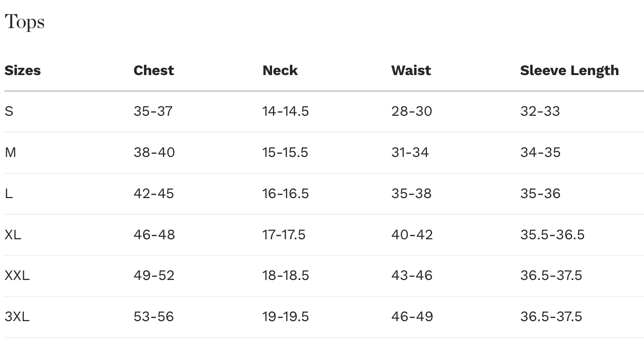Select the 3XL waist value 46-49

tap(412, 317)
